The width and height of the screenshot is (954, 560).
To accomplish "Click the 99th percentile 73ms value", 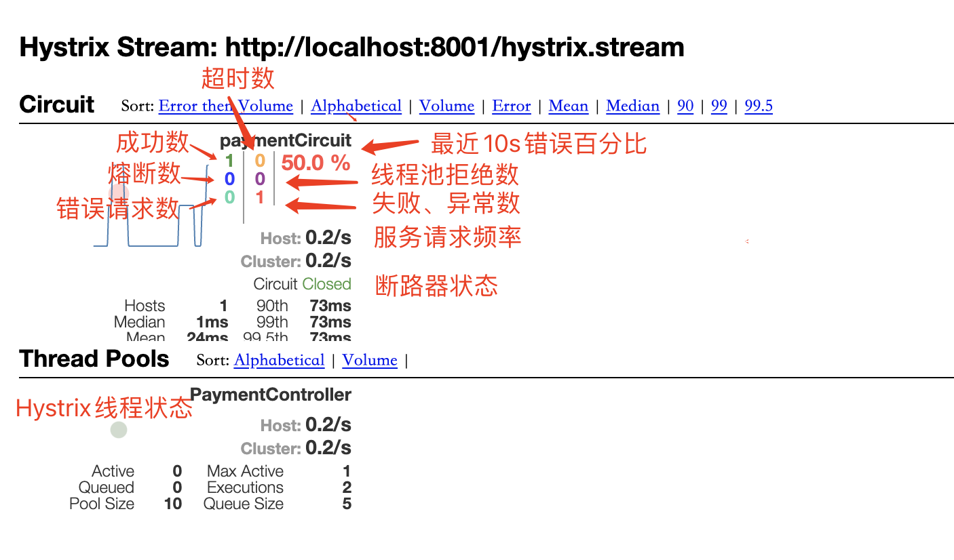I will point(330,322).
